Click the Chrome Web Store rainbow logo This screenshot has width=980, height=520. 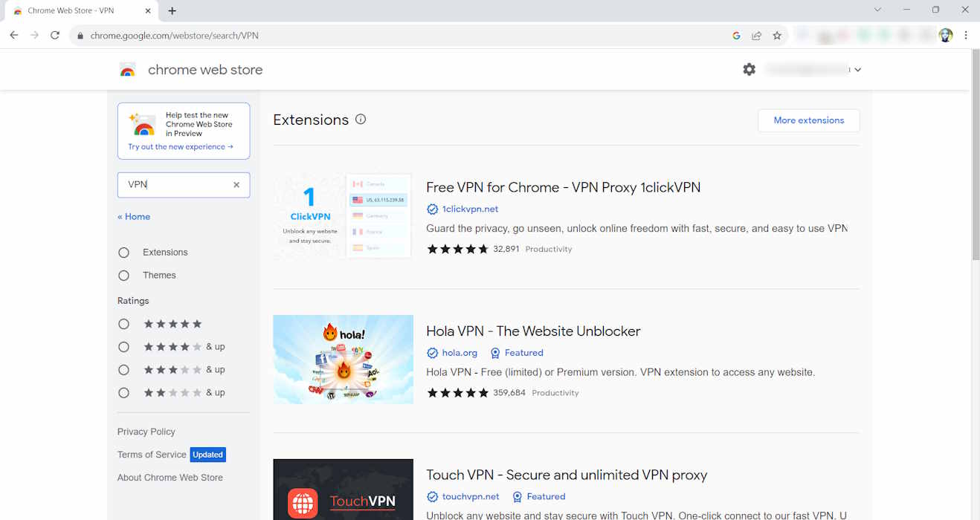[x=128, y=70]
